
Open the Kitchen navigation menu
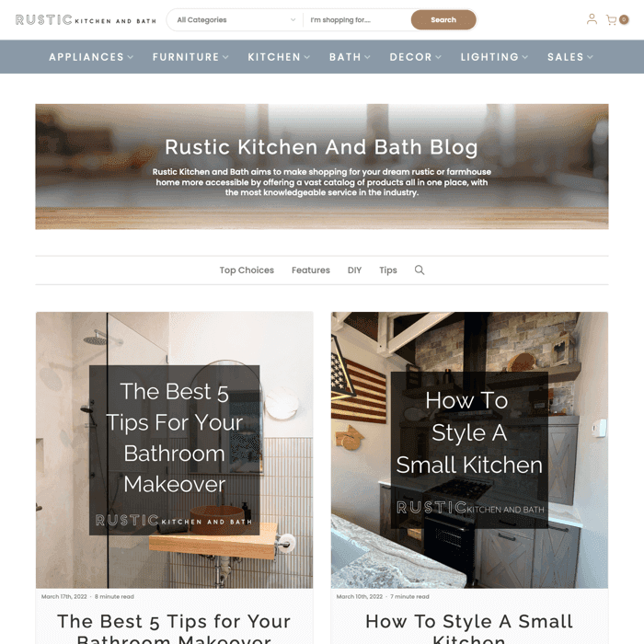[279, 57]
